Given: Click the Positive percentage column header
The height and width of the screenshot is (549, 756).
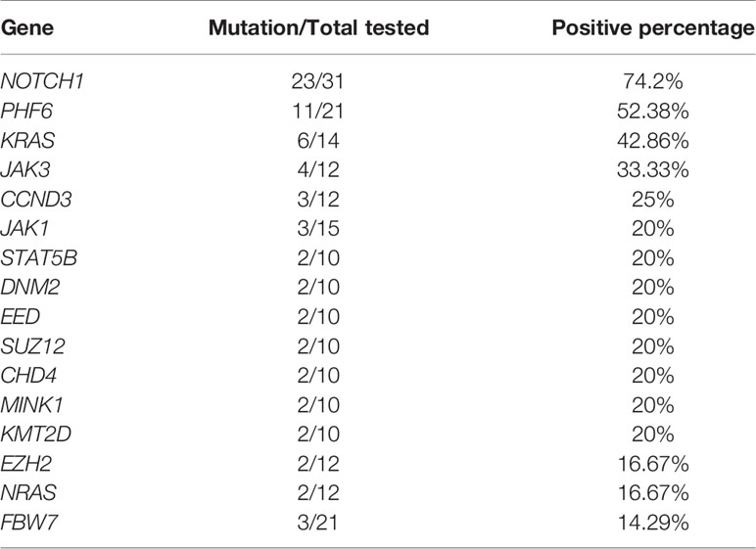Looking at the screenshot, I should [653, 28].
